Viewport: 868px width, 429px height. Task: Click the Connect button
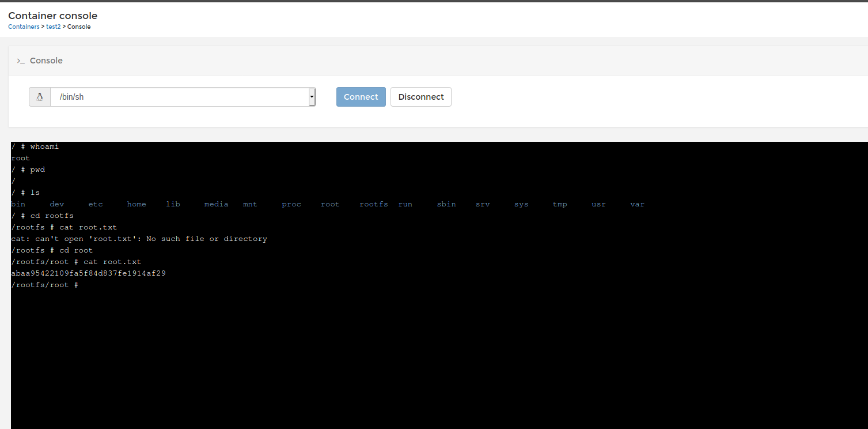click(x=361, y=97)
